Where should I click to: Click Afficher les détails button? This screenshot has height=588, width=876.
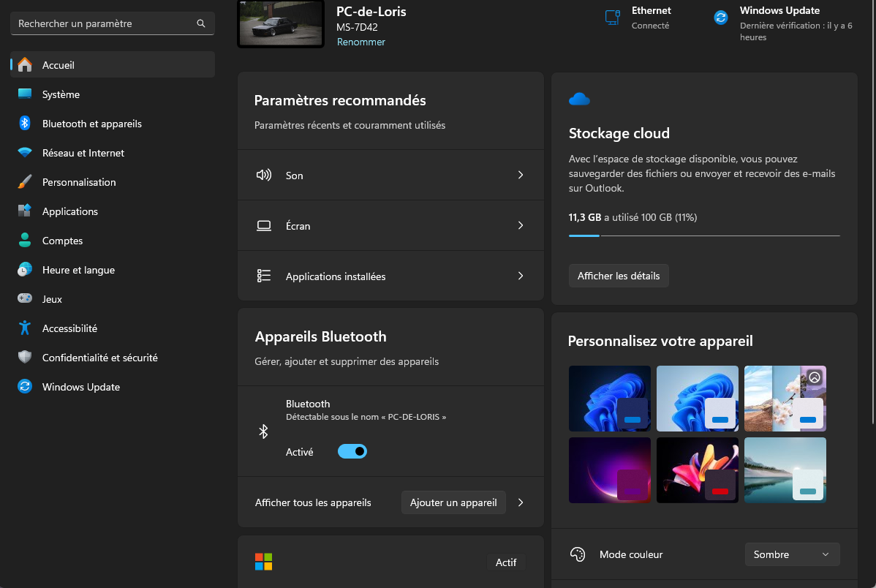[619, 276]
